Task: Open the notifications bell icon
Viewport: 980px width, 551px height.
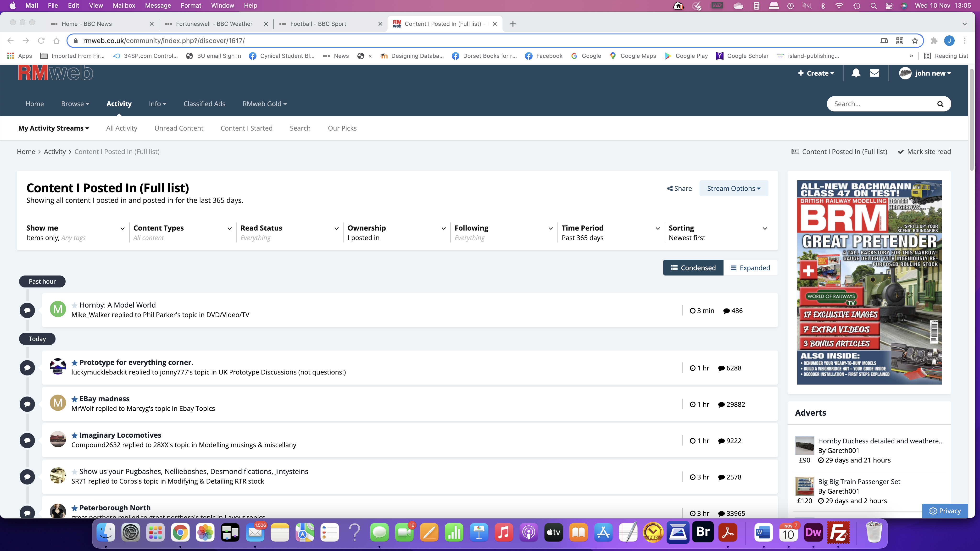Action: [x=856, y=73]
